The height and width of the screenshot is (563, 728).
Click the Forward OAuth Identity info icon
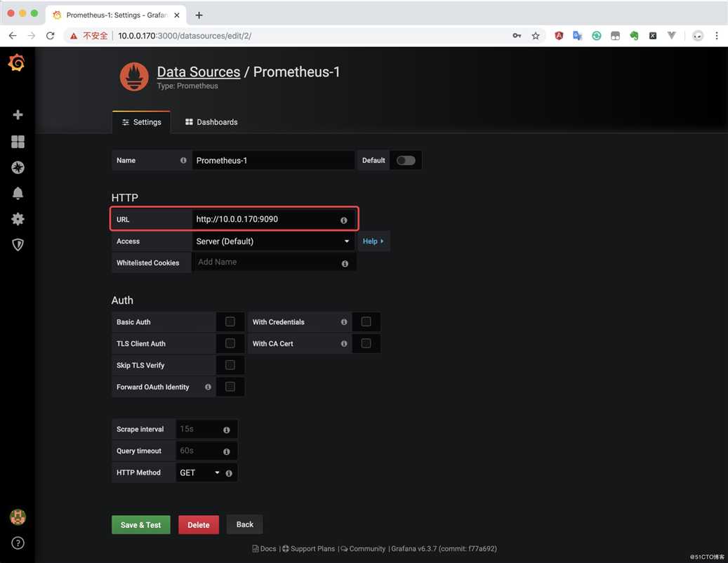(x=208, y=387)
